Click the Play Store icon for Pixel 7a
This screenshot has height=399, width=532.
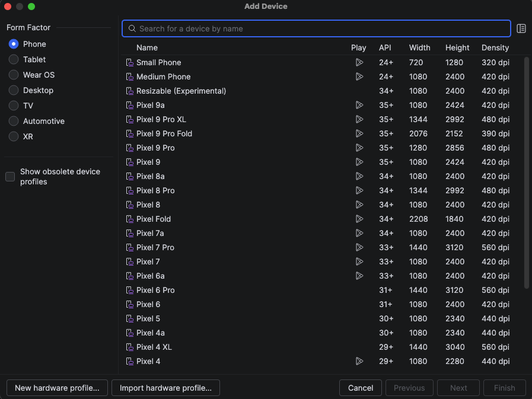[x=359, y=233]
